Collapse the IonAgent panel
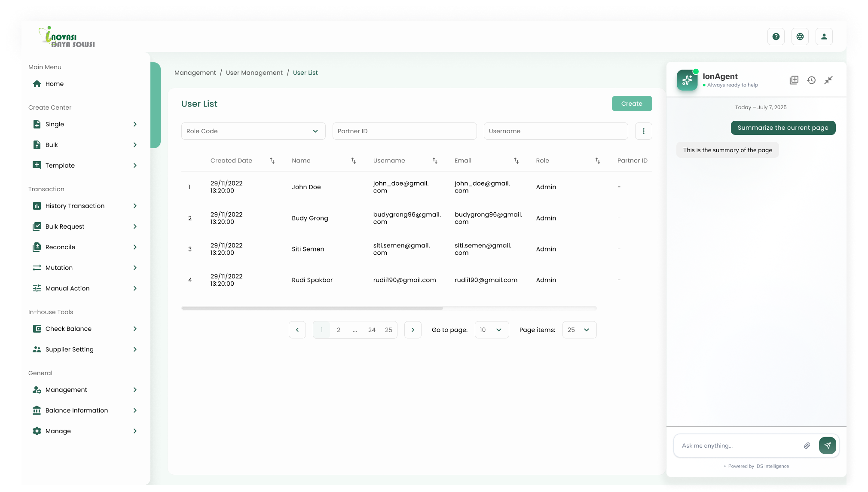Viewport: 868px width, 492px height. (x=828, y=80)
